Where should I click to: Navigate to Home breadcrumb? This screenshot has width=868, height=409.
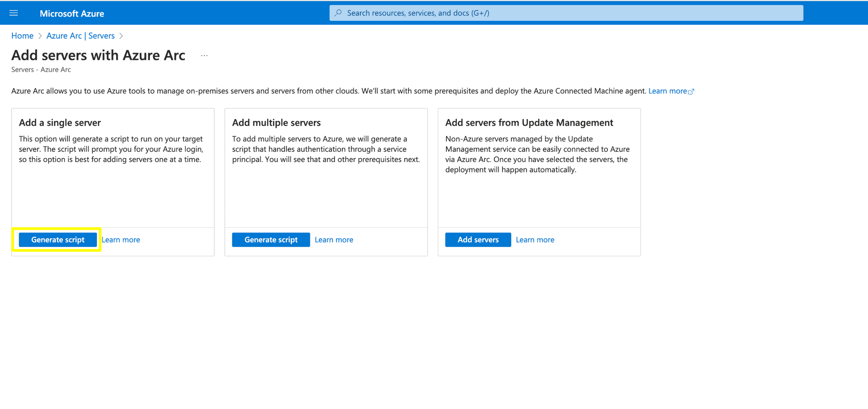click(x=22, y=36)
